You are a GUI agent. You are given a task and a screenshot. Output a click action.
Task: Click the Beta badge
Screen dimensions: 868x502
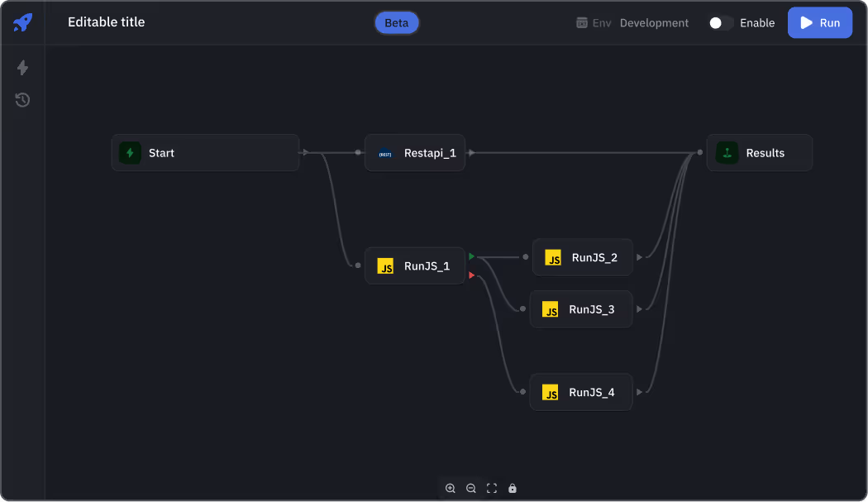point(397,23)
